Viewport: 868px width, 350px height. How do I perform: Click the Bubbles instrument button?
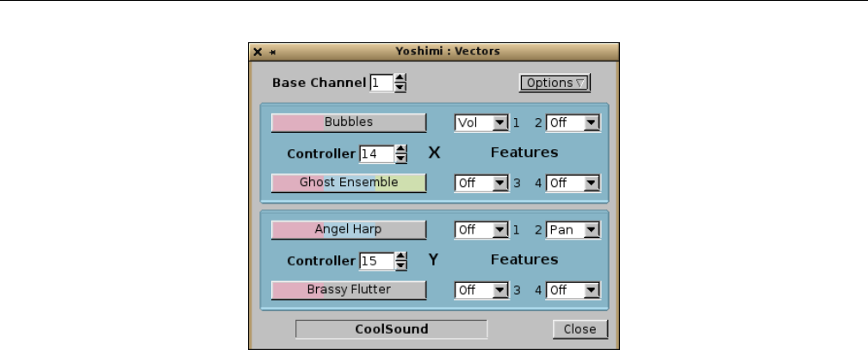pyautogui.click(x=349, y=122)
